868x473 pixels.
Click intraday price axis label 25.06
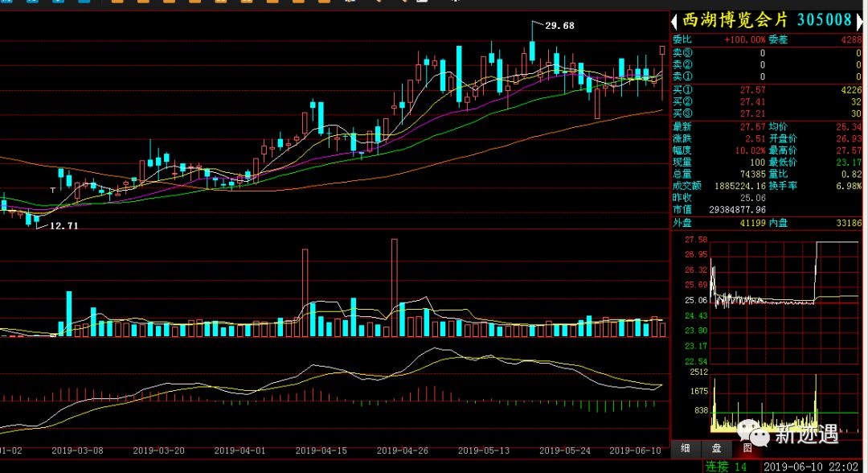[696, 301]
